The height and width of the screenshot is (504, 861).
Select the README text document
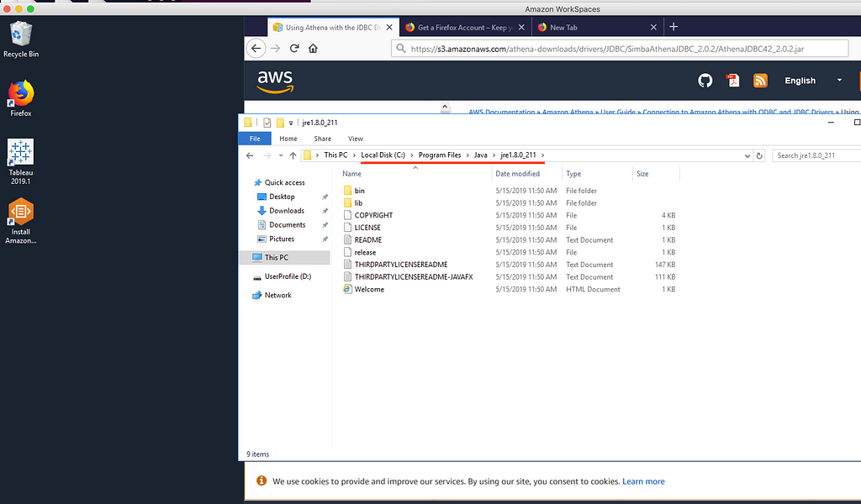coord(368,240)
